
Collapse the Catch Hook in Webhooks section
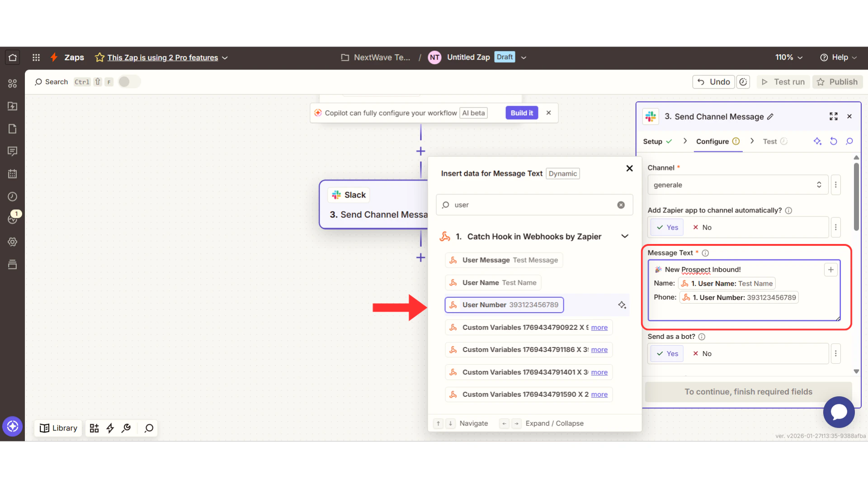[x=625, y=236]
